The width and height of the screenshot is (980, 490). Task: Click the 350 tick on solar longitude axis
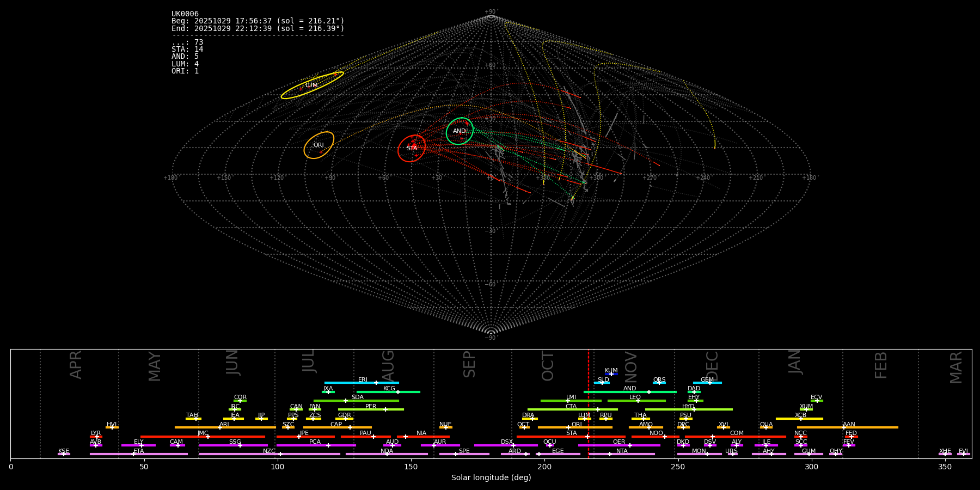point(945,467)
